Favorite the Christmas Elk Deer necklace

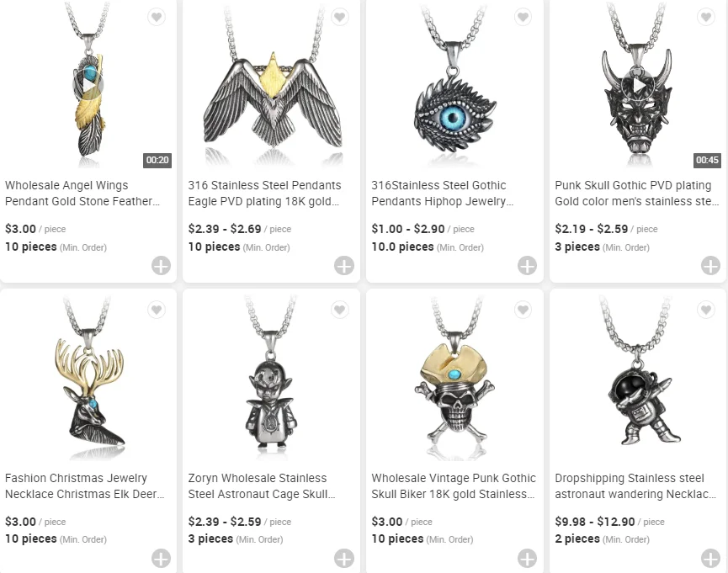(x=157, y=310)
